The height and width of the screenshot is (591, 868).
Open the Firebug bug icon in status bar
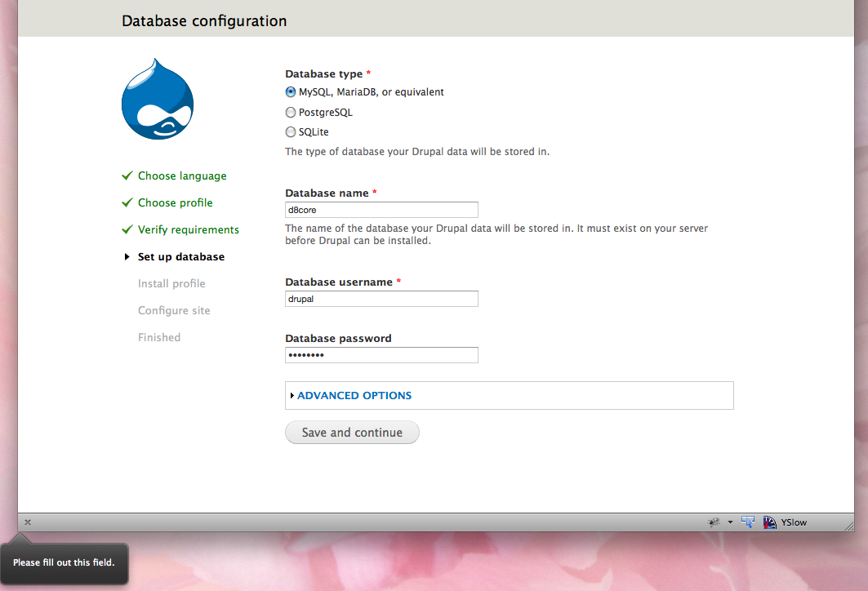coord(714,522)
